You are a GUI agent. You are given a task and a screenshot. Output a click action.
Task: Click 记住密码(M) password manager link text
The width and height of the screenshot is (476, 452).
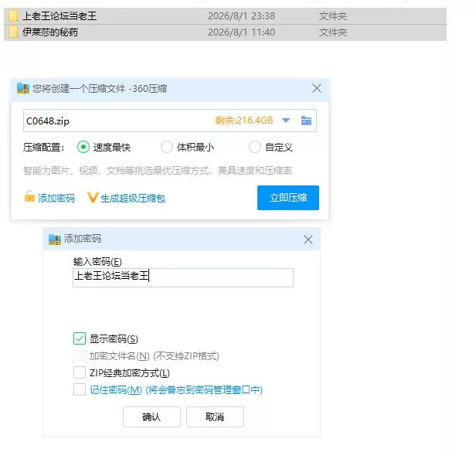176,389
